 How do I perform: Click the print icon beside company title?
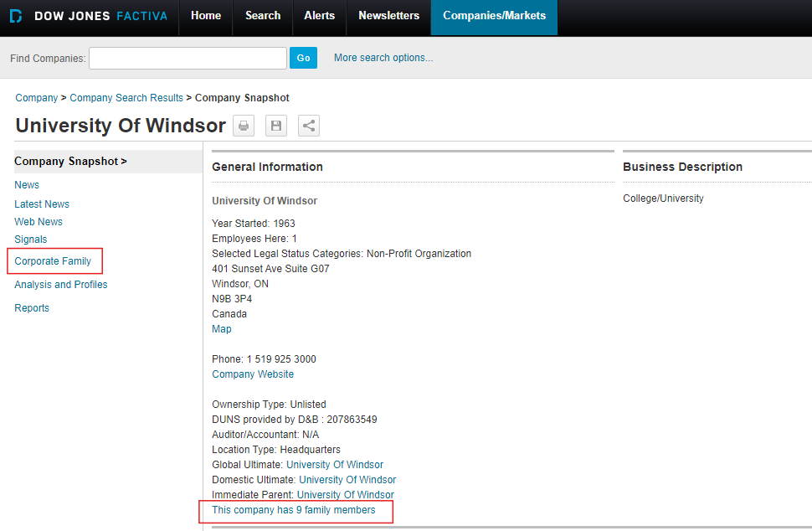click(x=244, y=126)
